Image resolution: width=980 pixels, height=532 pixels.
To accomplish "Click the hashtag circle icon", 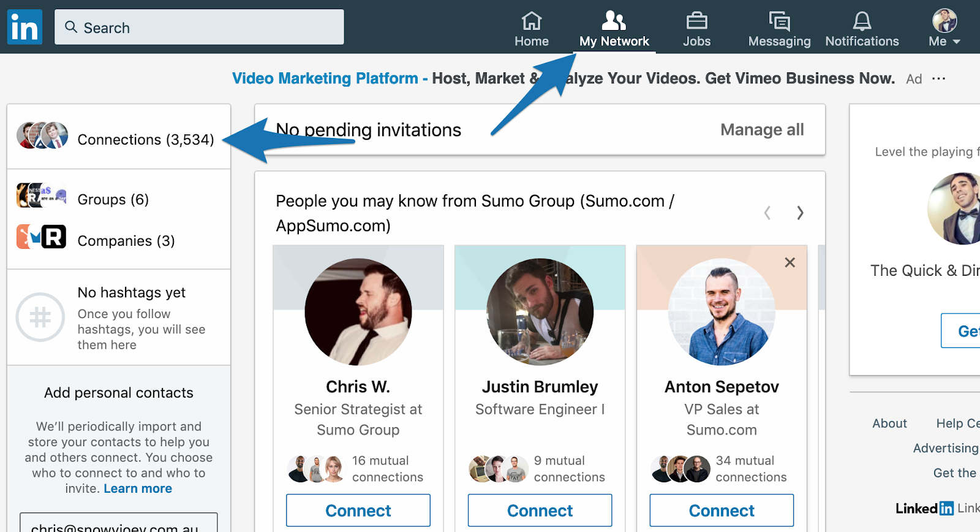I will click(40, 317).
